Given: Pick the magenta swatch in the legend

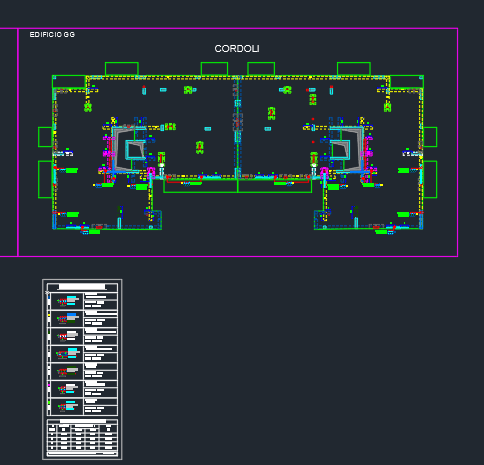Looking at the screenshot, I should (49, 385).
